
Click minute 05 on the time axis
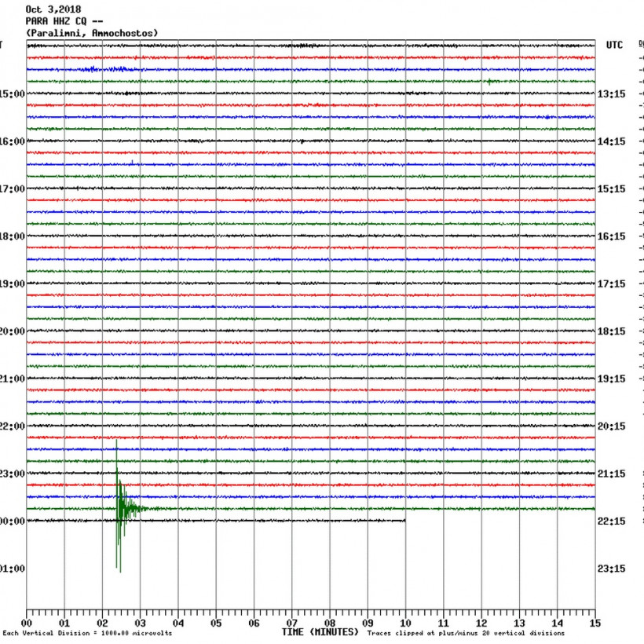coord(216,624)
